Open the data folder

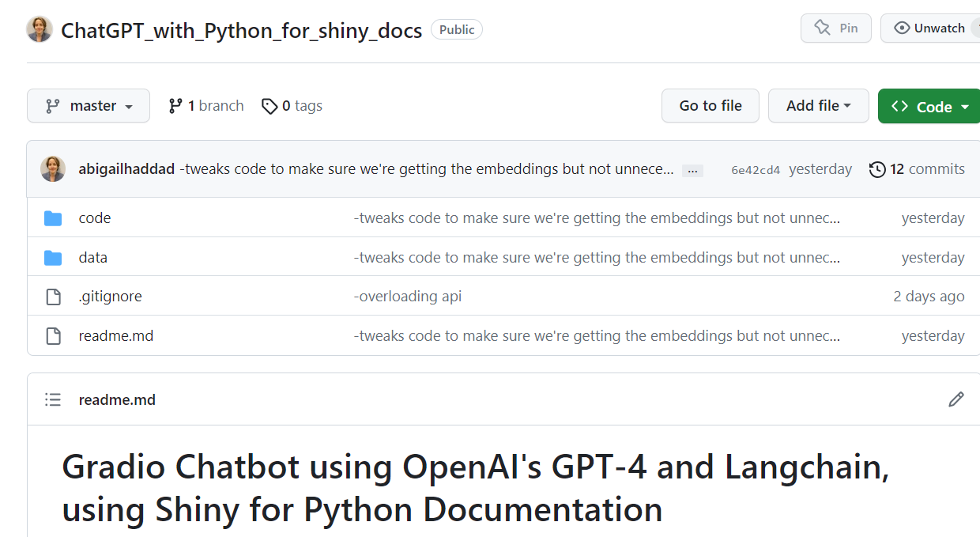93,258
